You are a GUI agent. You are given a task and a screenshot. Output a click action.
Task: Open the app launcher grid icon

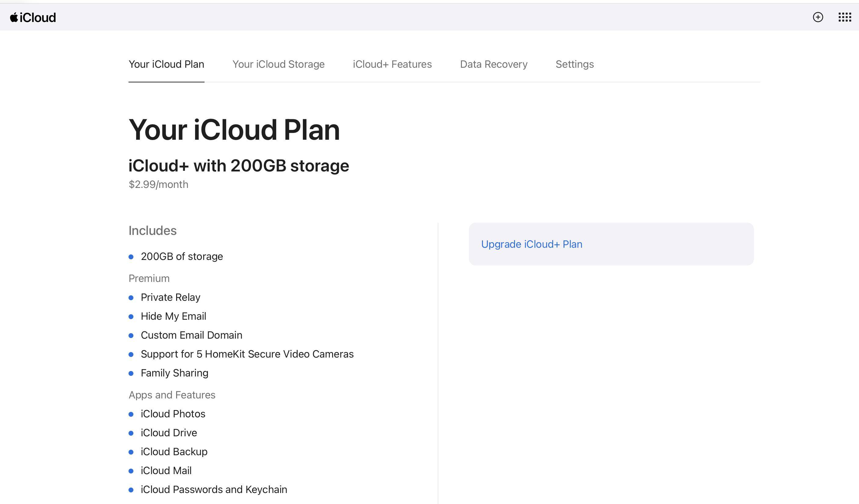[x=845, y=17]
